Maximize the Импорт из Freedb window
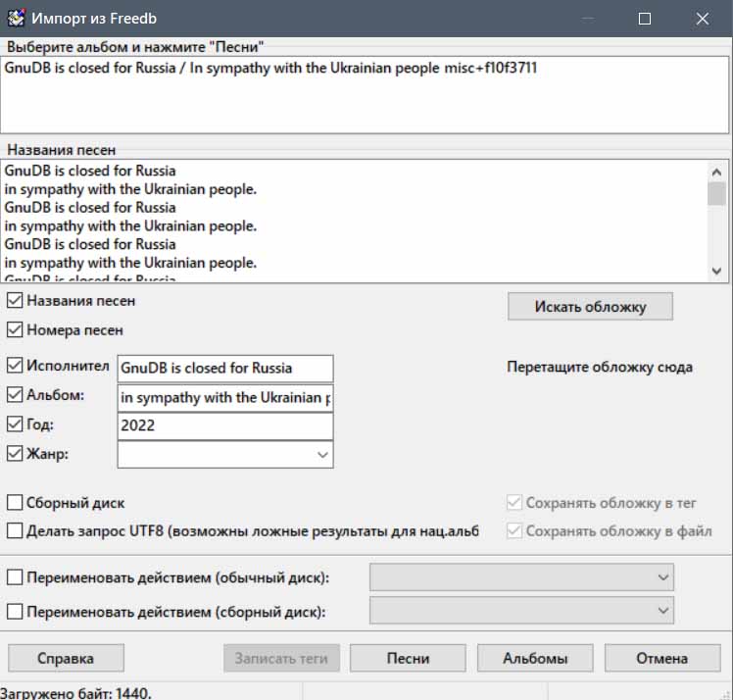 pyautogui.click(x=644, y=19)
